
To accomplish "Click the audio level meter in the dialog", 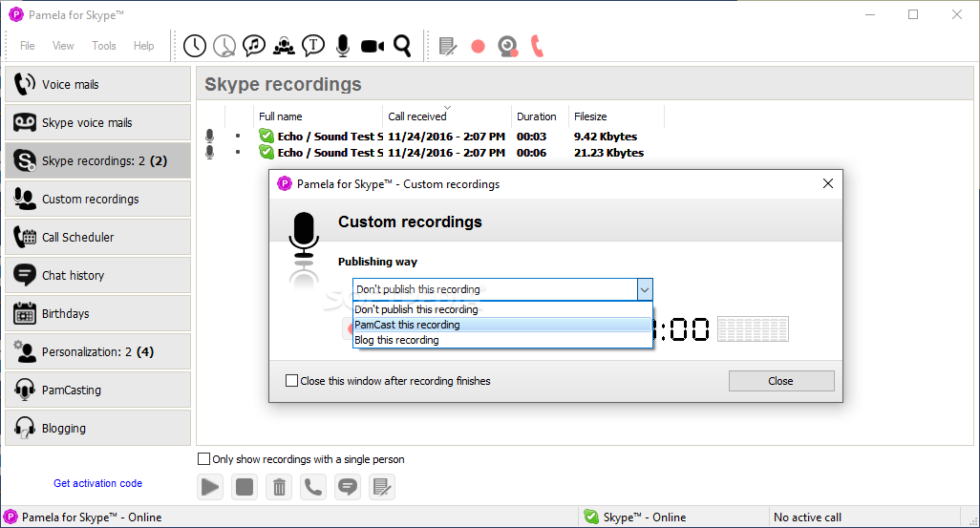I will (x=753, y=328).
